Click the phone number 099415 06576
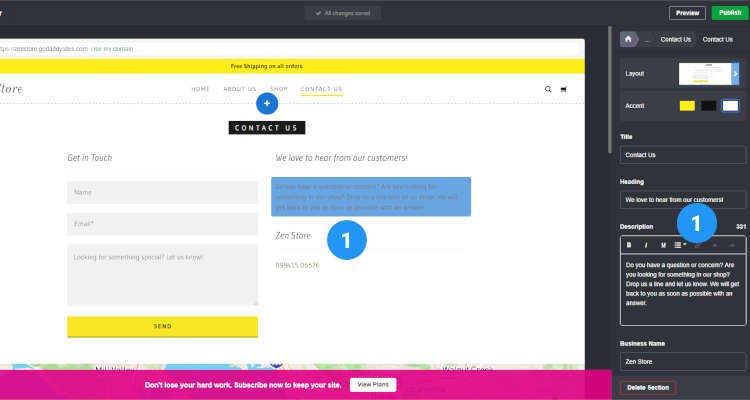 click(298, 265)
